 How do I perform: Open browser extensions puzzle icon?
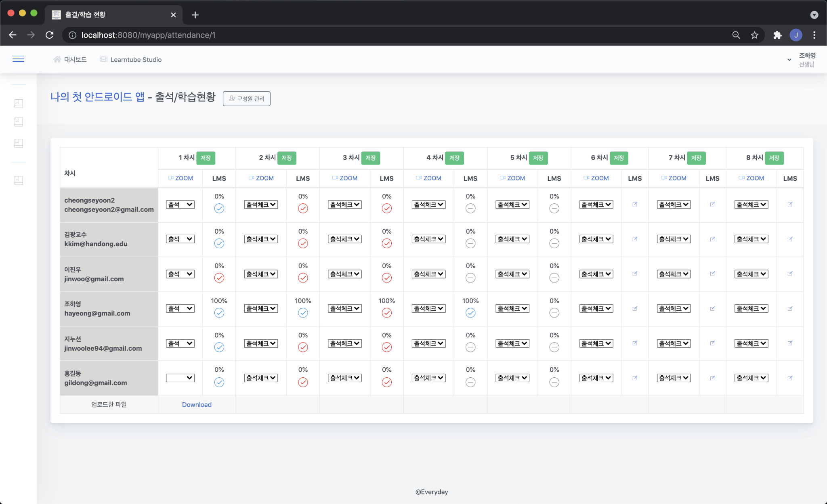[x=777, y=35]
